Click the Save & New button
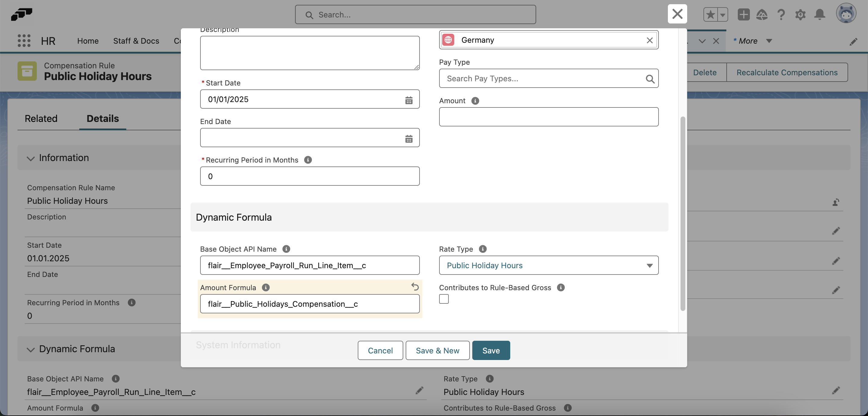Screen dimensions: 868x416 (437, 350)
